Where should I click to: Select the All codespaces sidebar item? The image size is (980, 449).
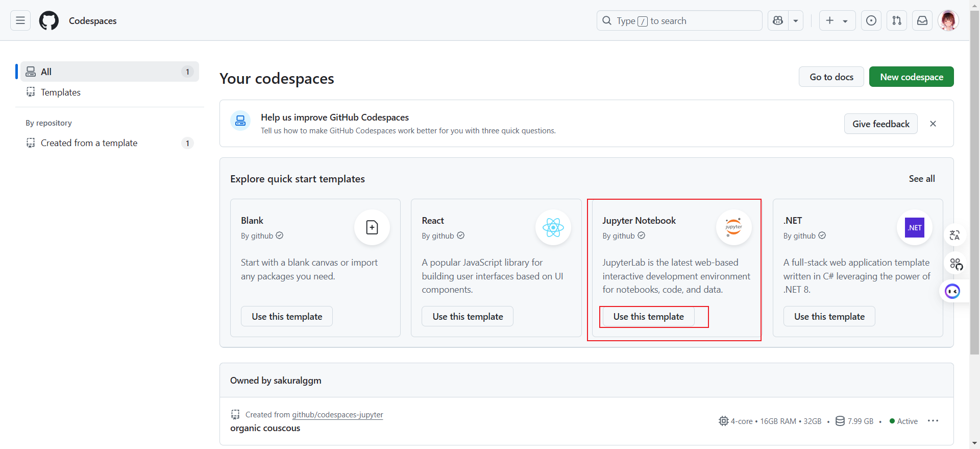point(110,72)
